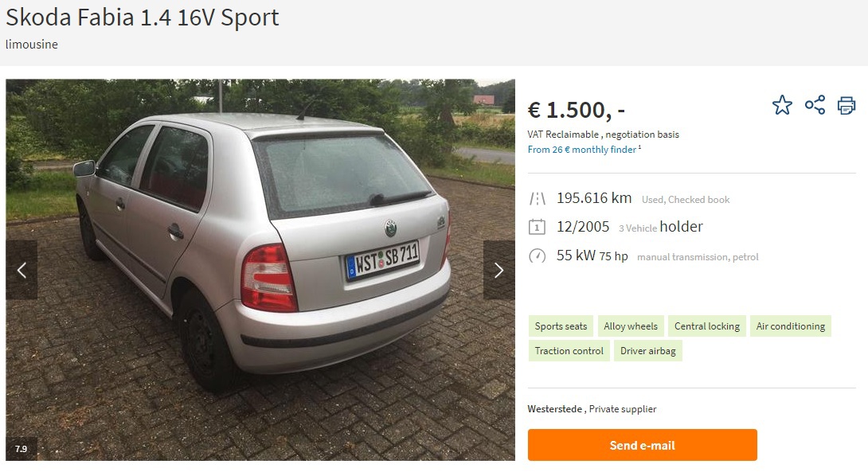Show the next car photo
This screenshot has height=472, width=868.
pos(499,270)
